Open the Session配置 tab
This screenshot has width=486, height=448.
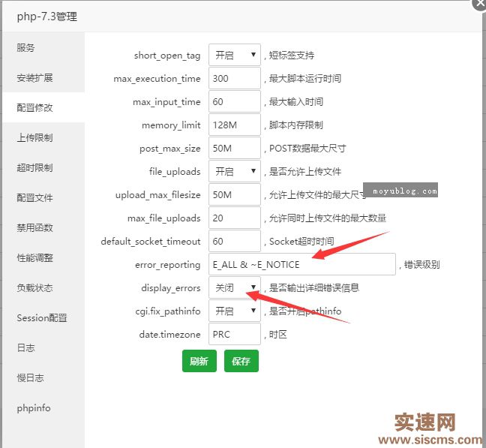tap(43, 318)
